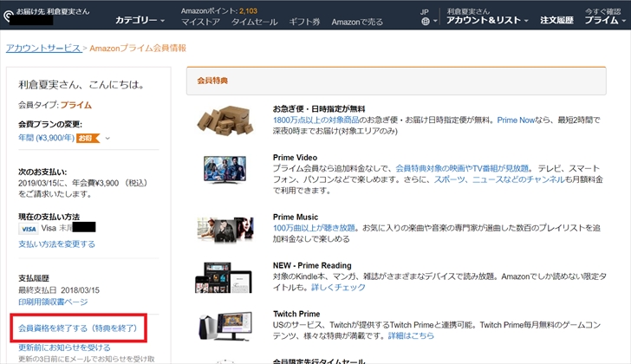Click the JP globe language icon

tap(425, 22)
